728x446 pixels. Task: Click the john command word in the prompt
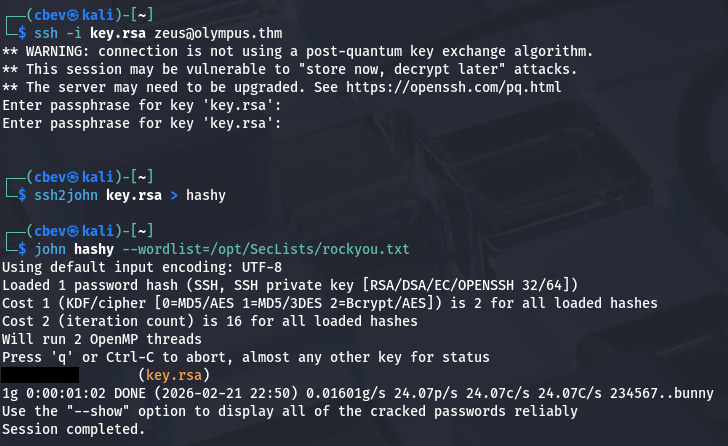point(51,248)
